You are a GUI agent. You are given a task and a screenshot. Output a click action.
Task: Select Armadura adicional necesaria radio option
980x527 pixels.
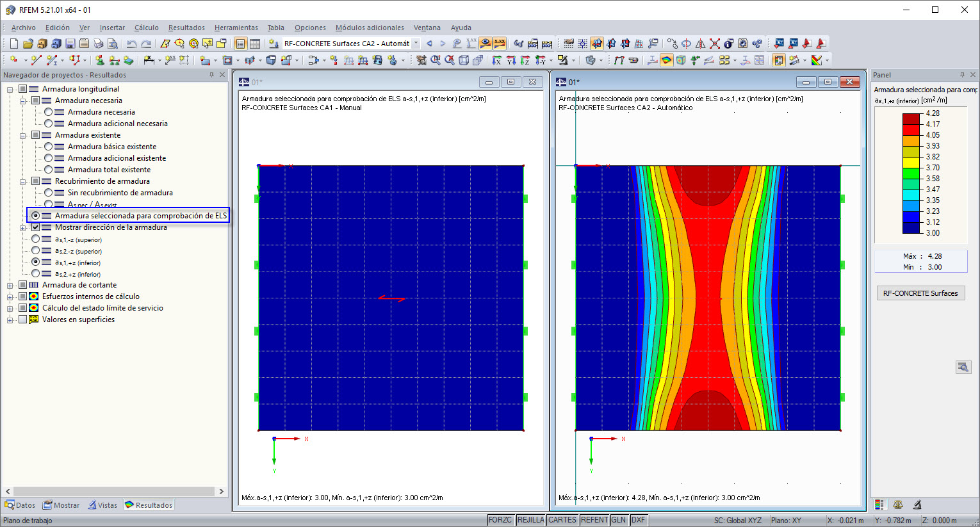coord(48,124)
